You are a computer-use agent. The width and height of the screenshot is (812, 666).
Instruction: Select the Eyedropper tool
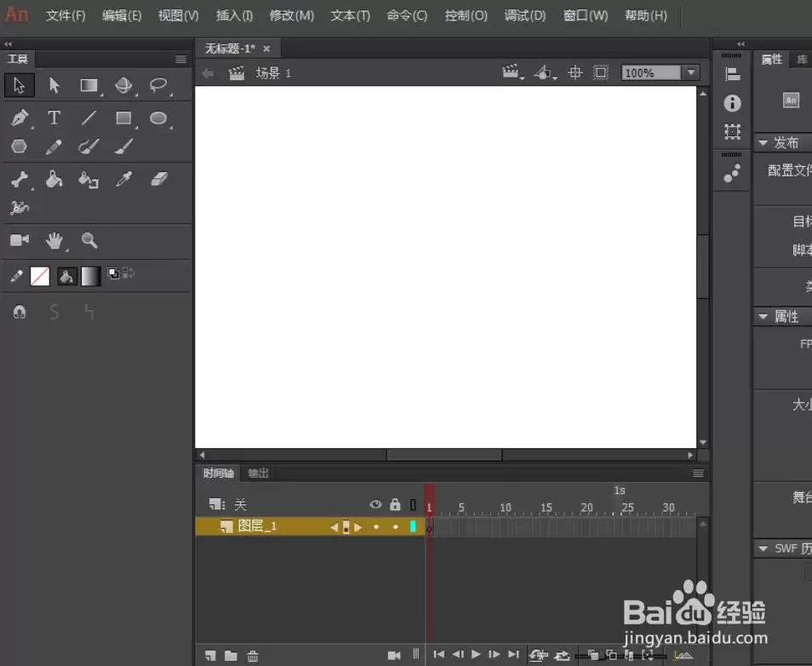124,180
